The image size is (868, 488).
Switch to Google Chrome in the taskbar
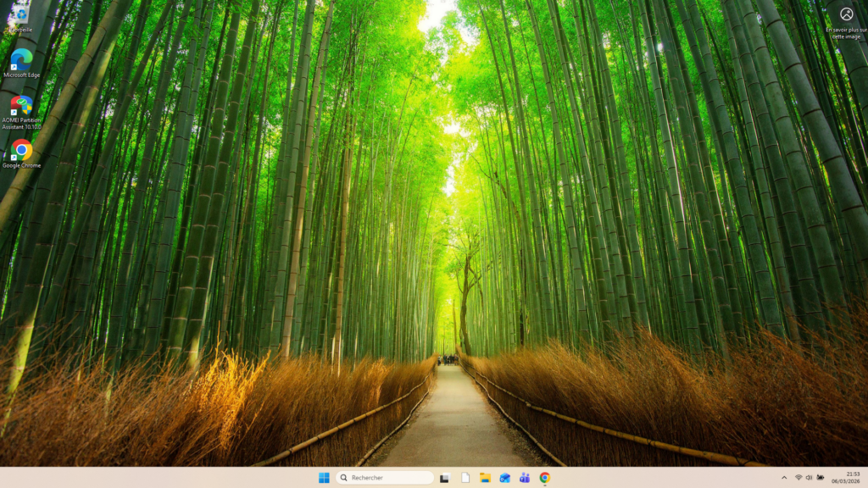[544, 478]
